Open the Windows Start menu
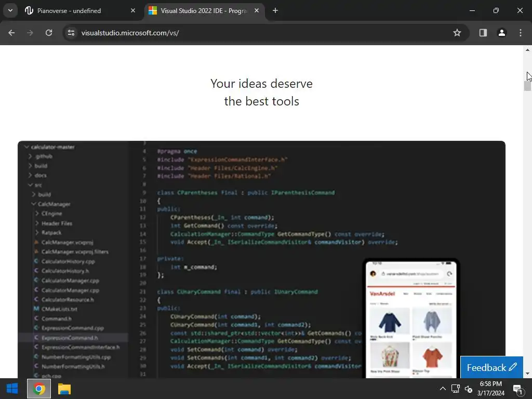Screen dimensions: 532x399 tap(12, 389)
